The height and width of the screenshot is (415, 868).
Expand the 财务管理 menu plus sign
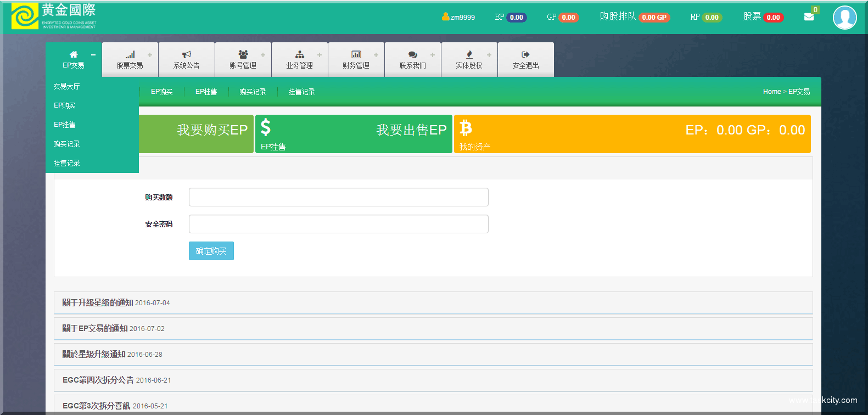(376, 55)
